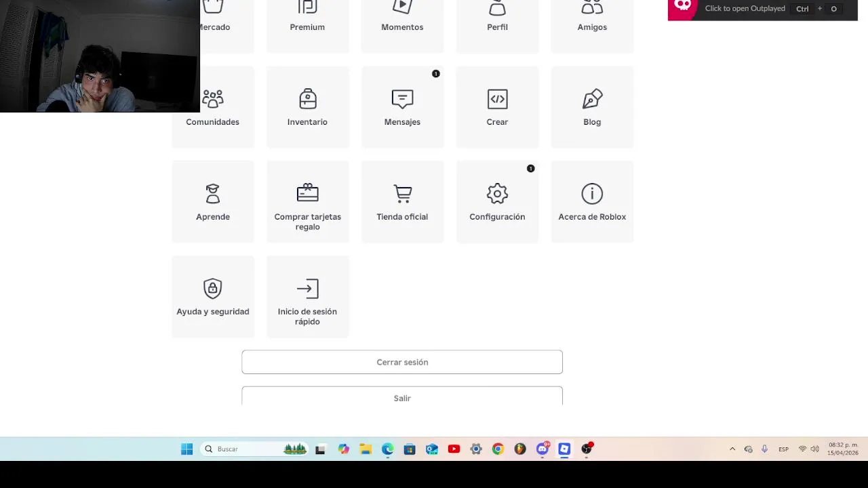Open the Inventario backpack tile

(307, 107)
